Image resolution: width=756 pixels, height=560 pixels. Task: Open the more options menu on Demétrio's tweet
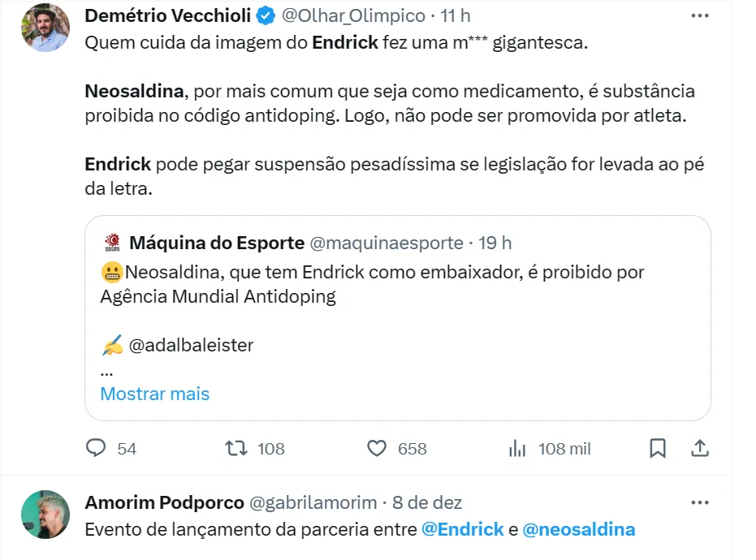pyautogui.click(x=700, y=15)
